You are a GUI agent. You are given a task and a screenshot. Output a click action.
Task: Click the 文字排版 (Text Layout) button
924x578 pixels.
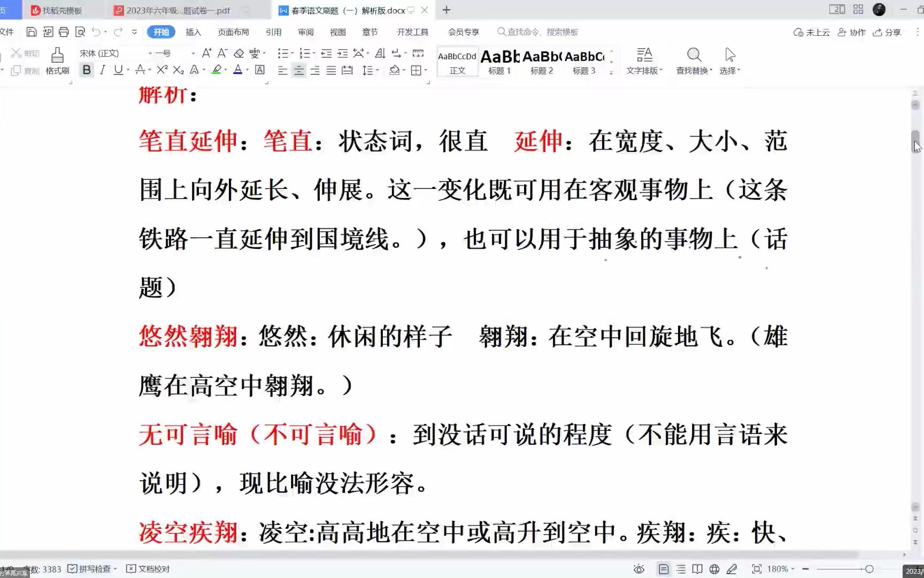click(644, 61)
